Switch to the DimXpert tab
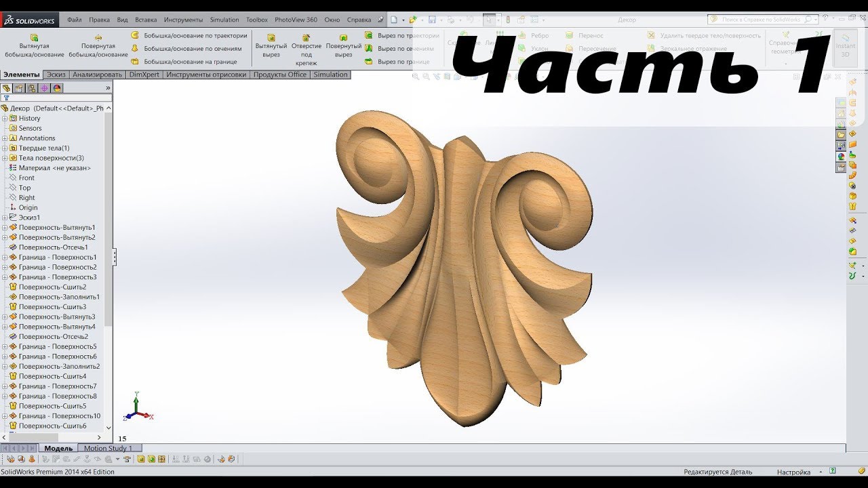Image resolution: width=868 pixels, height=488 pixels. tap(144, 75)
